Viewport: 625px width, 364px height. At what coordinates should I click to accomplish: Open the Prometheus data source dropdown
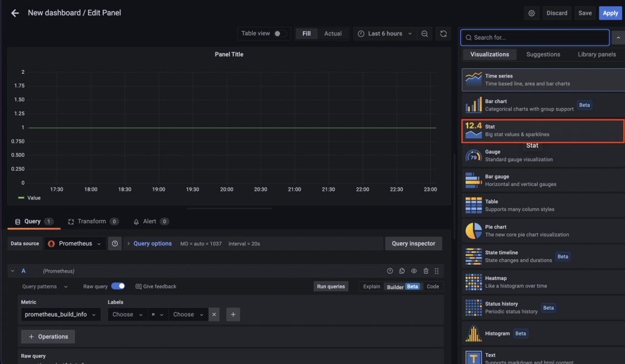tap(75, 244)
